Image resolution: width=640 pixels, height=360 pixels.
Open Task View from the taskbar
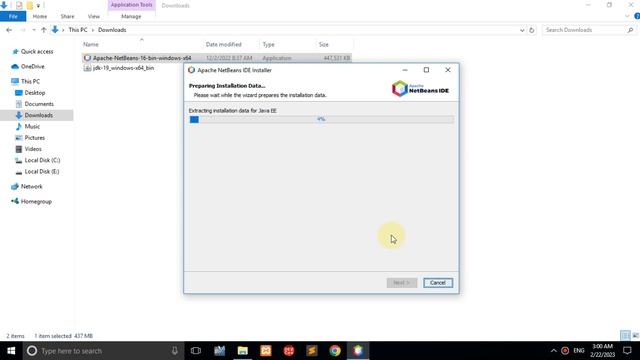[196, 351]
